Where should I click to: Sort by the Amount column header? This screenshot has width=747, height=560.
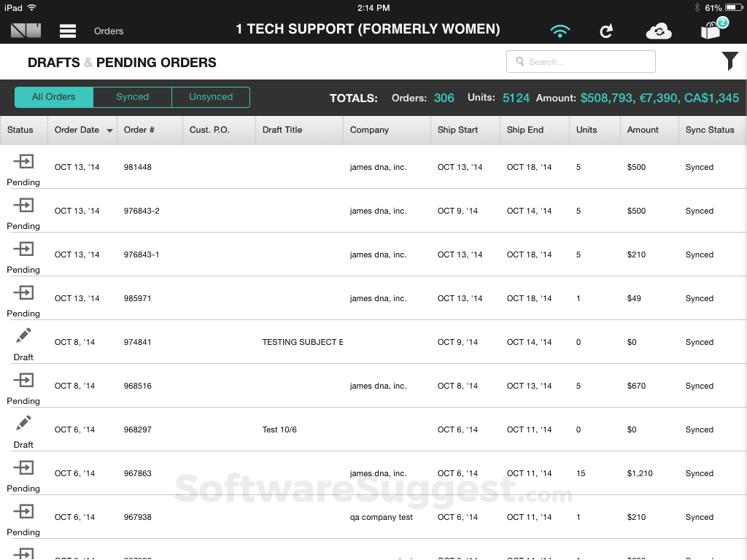pos(643,130)
